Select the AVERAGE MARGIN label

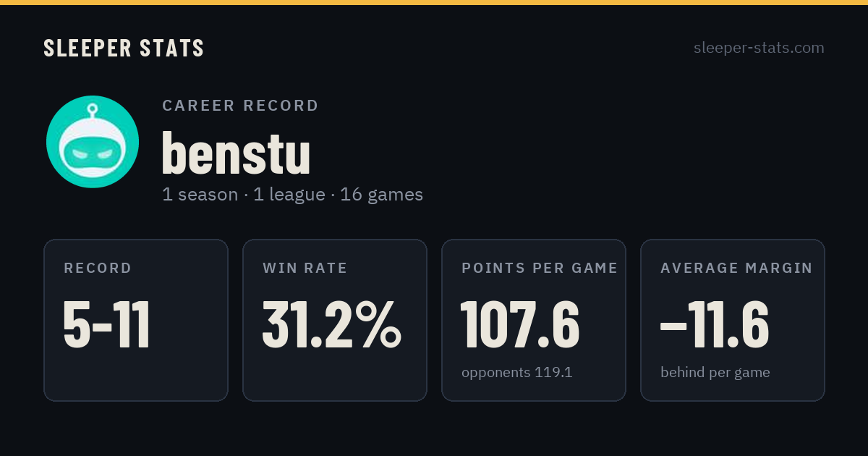click(736, 269)
